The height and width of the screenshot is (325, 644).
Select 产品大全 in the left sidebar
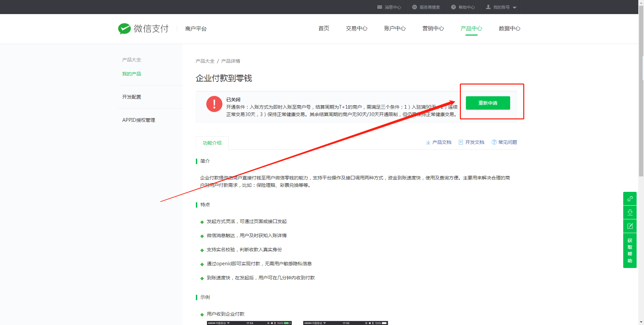point(131,60)
